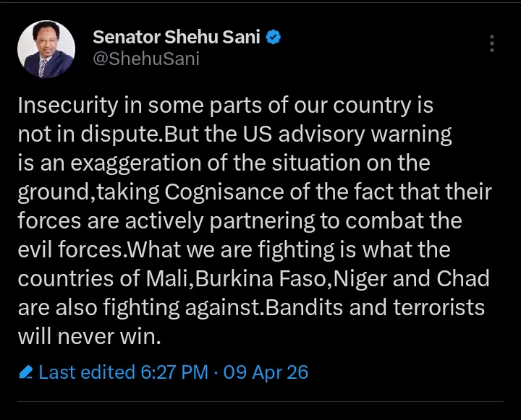Open the three-dot More options menu

point(492,43)
